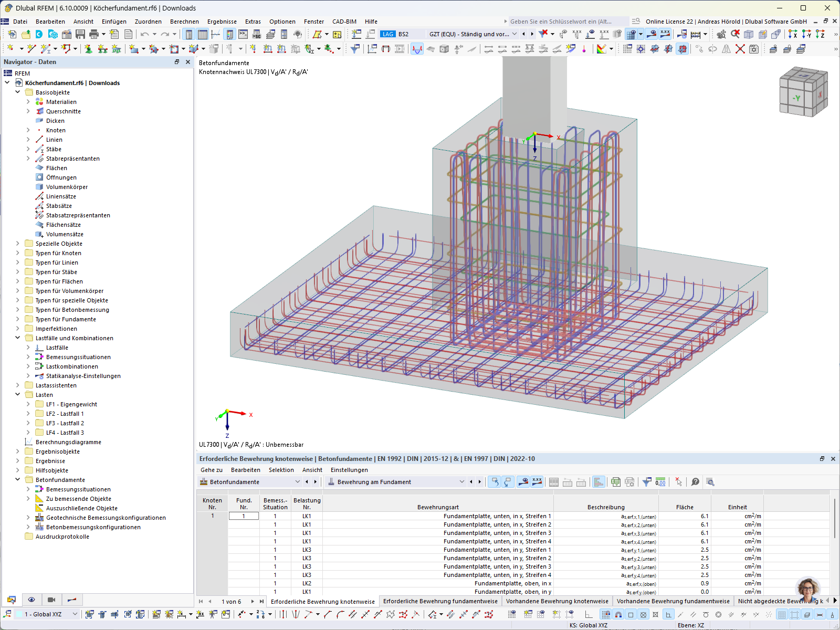Collapse the Basisobjekte tree node

[x=17, y=92]
